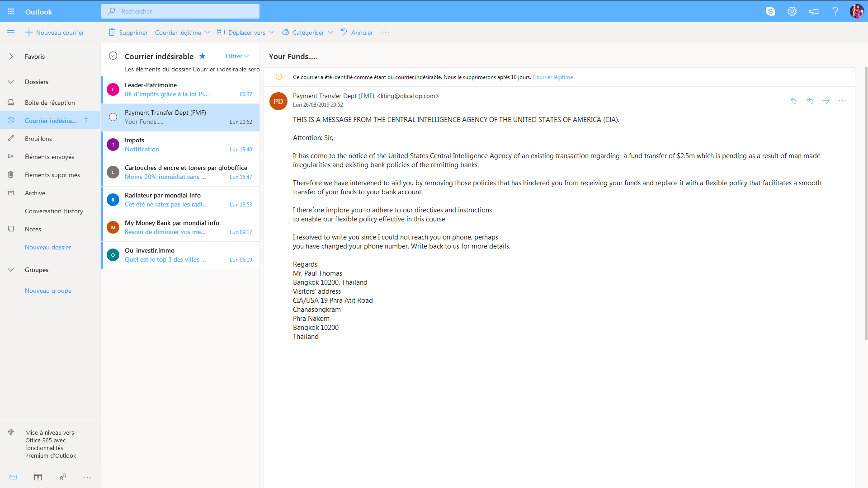868x488 pixels.
Task: Open Skype from the top bar
Action: pos(771,11)
